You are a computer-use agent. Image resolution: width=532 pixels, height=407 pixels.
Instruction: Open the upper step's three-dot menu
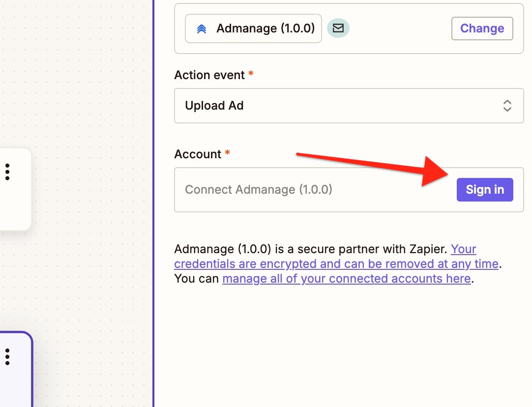pyautogui.click(x=7, y=172)
